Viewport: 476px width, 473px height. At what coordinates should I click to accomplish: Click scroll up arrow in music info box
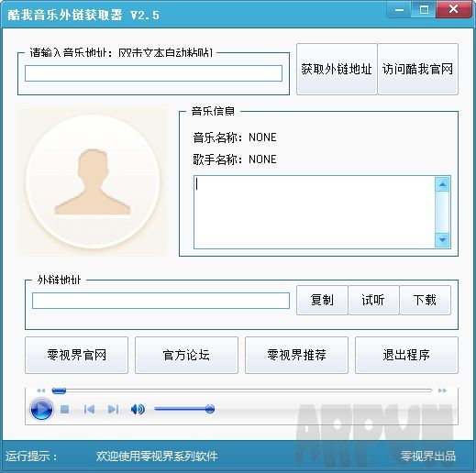pos(442,184)
